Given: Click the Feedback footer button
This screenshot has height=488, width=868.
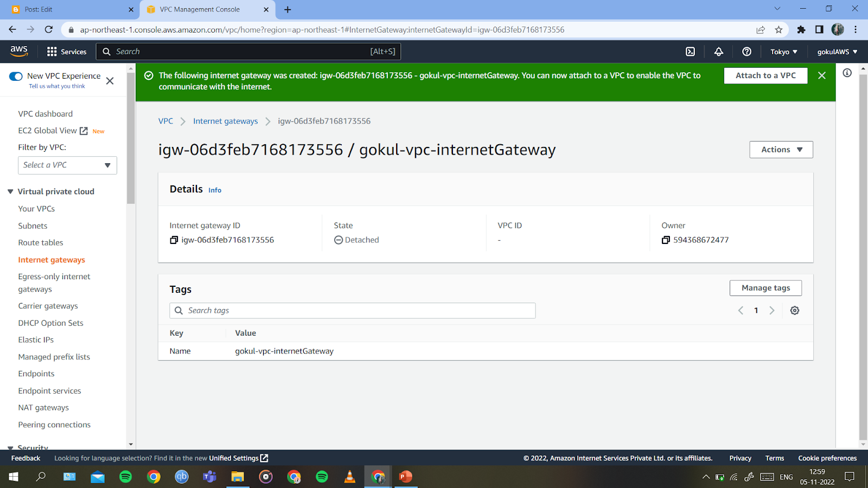Looking at the screenshot, I should point(25,458).
